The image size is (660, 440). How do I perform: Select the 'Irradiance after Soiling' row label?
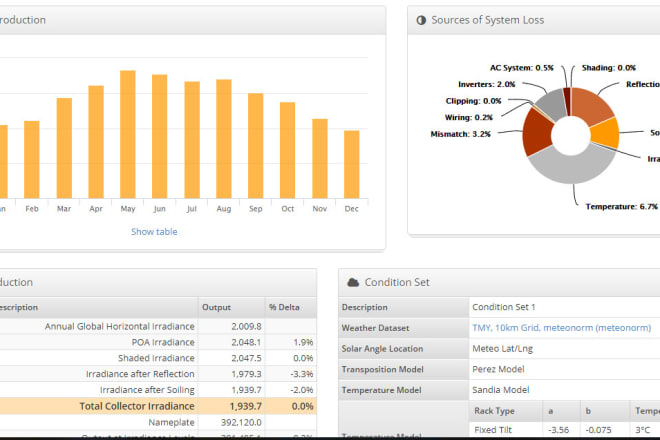pos(147,390)
